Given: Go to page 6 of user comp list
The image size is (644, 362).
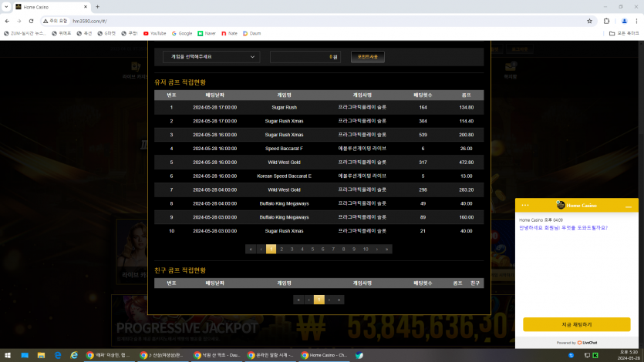Looking at the screenshot, I should pos(323,250).
